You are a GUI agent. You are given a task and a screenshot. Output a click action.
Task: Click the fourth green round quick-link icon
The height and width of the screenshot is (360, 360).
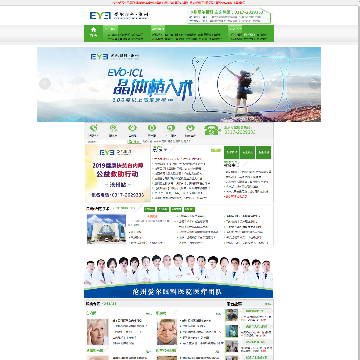pos(152,128)
